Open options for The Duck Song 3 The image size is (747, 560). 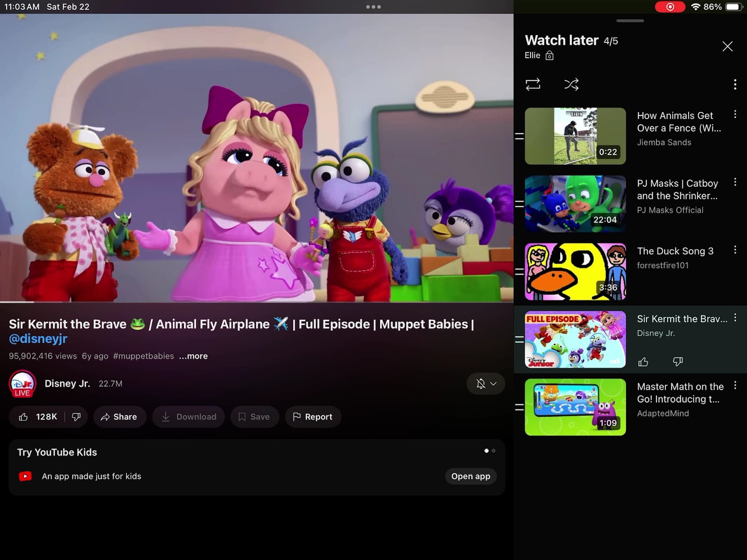click(735, 250)
